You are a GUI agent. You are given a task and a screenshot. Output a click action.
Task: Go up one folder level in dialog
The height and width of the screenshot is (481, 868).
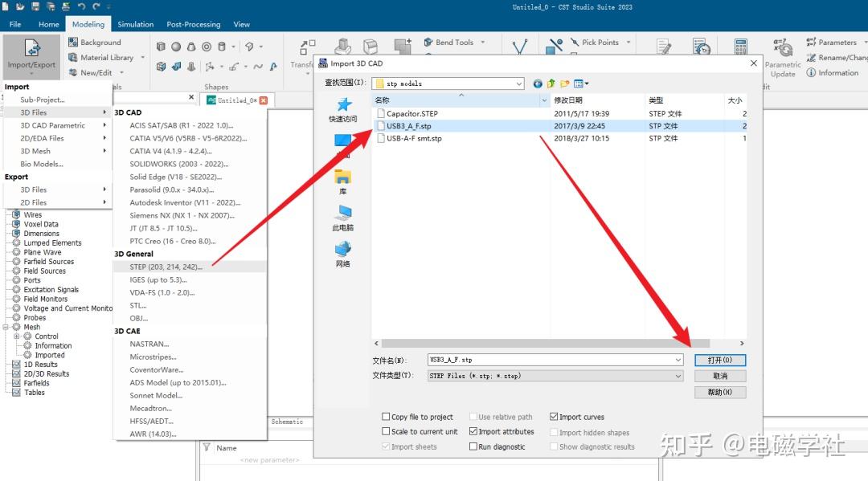tap(551, 84)
